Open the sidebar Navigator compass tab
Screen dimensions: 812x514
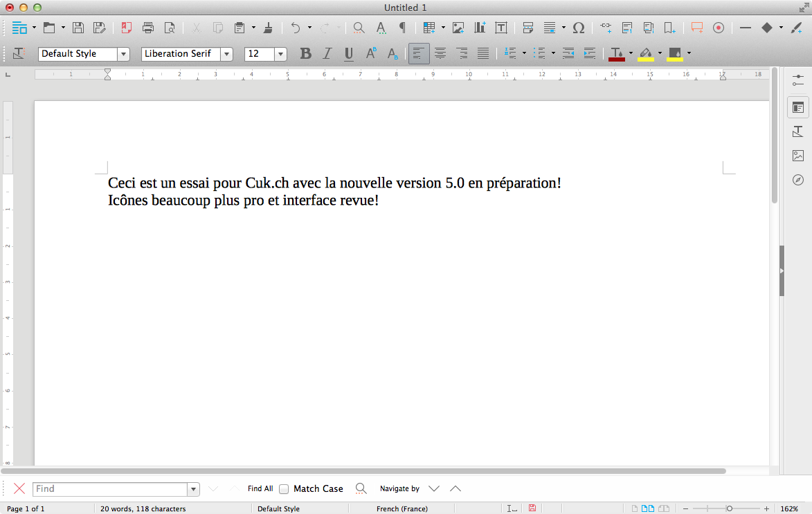(798, 180)
